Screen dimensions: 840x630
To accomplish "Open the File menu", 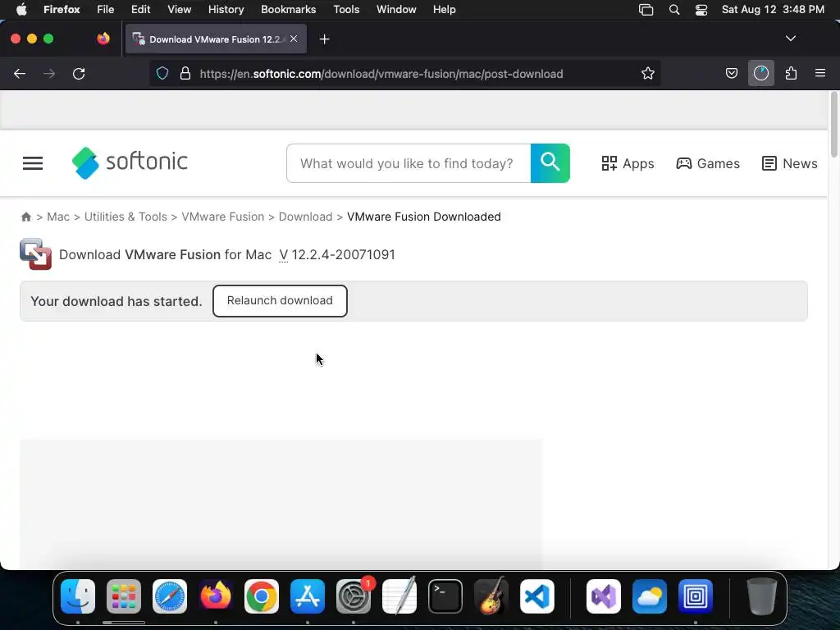I will pyautogui.click(x=105, y=10).
